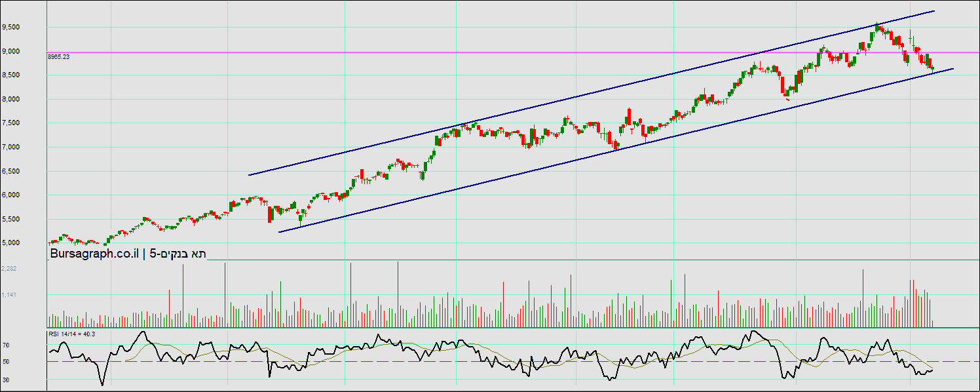Click the RSI 30 level label
980x392 pixels.
coord(5,380)
